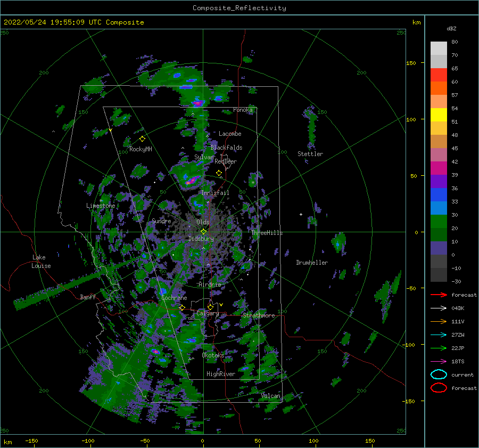The image size is (479, 448).
Task: Click the red forecast arrow in legend
Action: [x=439, y=295]
